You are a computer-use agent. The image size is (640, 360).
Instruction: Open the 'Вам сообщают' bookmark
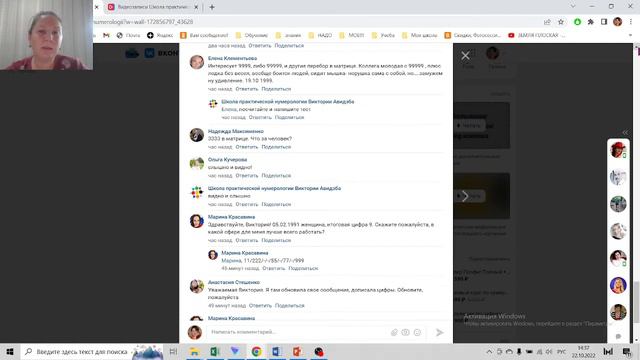pyautogui.click(x=204, y=36)
